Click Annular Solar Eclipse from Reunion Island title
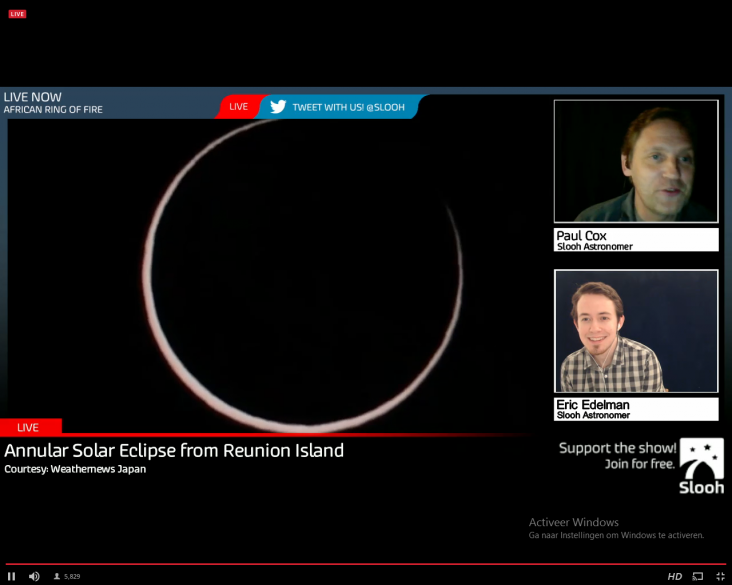Screen dimensions: 732x585 coord(174,451)
